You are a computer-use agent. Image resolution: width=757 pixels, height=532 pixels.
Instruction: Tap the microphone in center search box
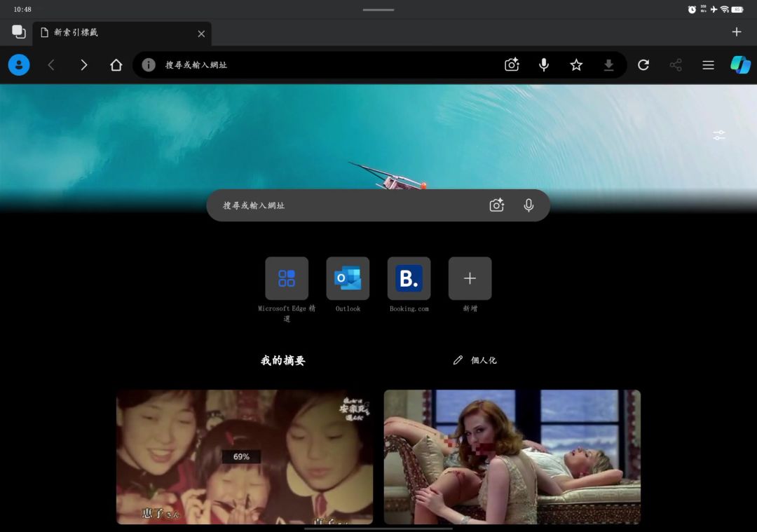tap(528, 205)
